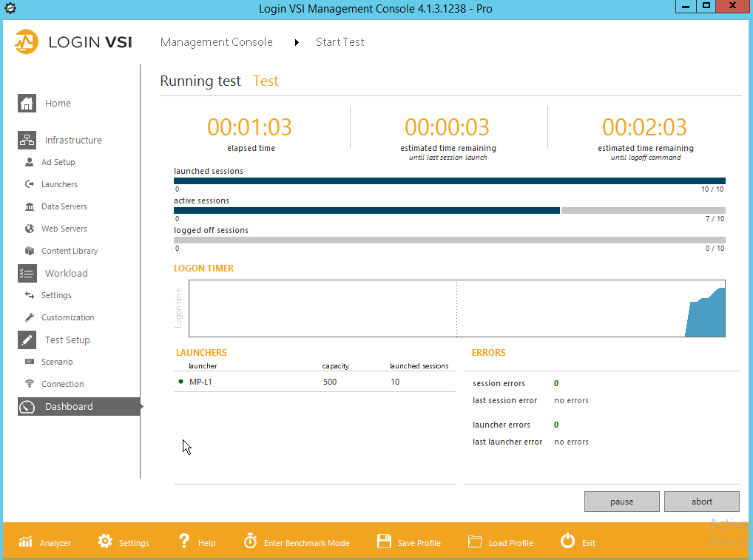Open the Connection page
The image size is (753, 560).
[x=62, y=384]
